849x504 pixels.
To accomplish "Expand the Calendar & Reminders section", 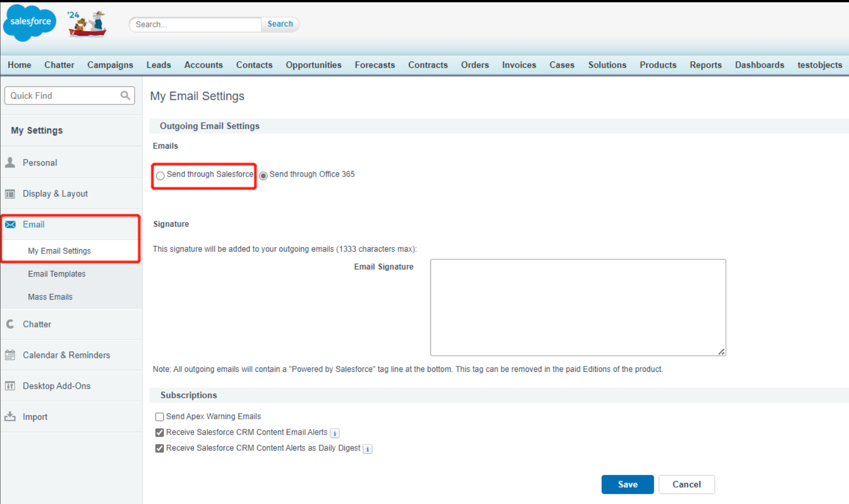I will 66,355.
